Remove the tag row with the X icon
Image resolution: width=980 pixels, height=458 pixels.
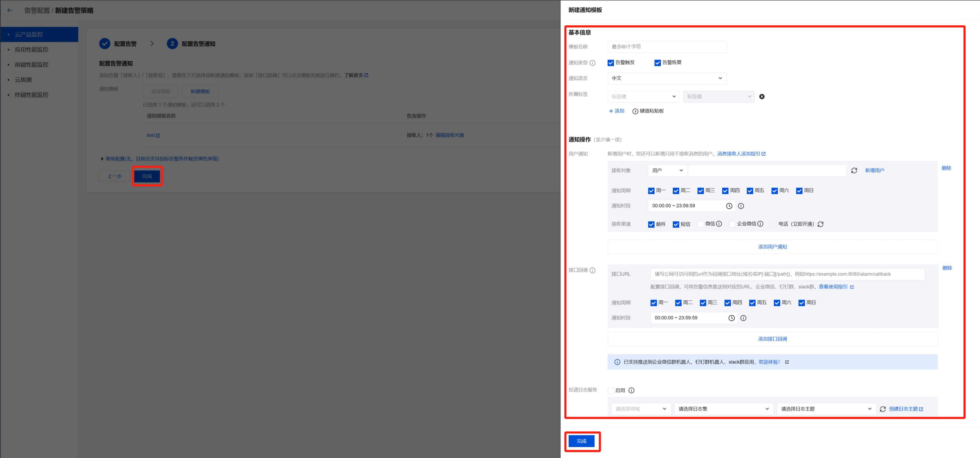[762, 96]
